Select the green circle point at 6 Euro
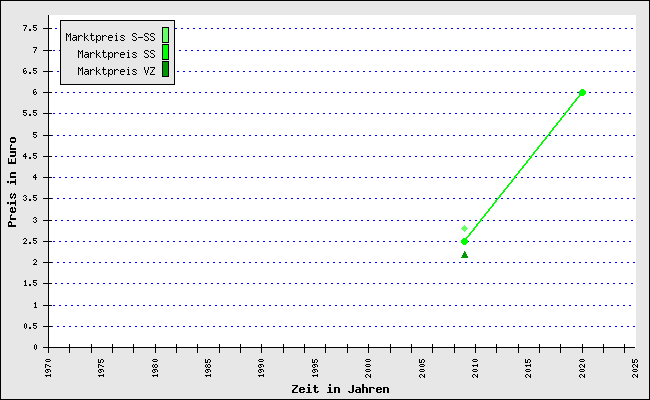The image size is (650, 400). coord(582,92)
